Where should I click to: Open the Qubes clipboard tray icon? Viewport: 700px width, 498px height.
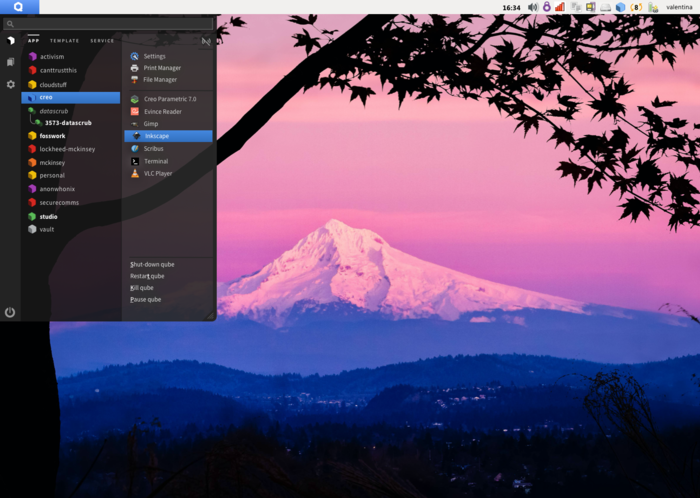tap(576, 7)
